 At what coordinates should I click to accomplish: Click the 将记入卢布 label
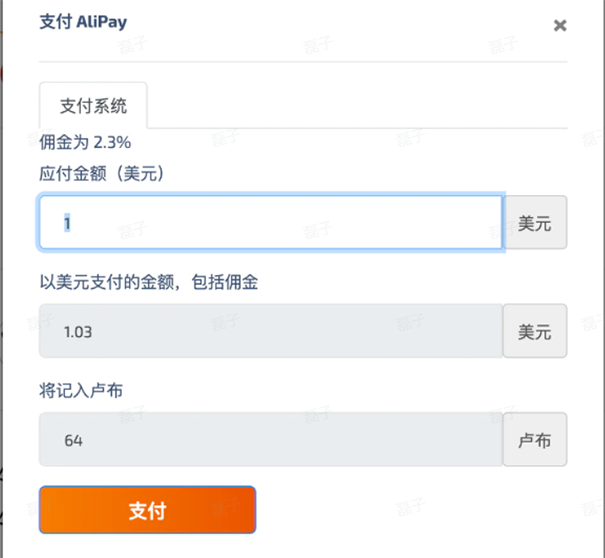(x=81, y=391)
